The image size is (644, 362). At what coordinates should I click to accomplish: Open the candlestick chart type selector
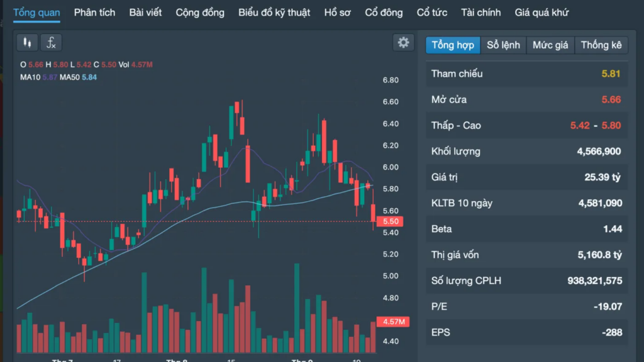26,43
